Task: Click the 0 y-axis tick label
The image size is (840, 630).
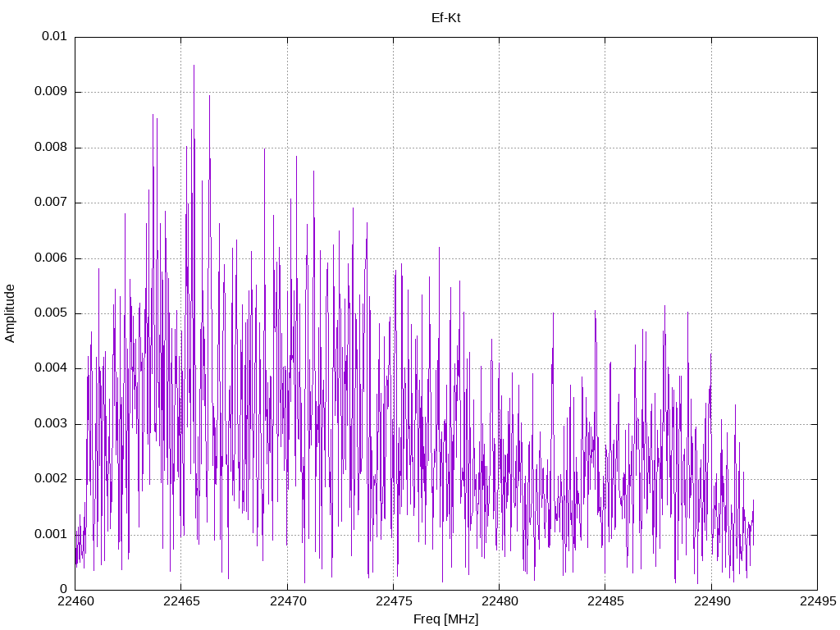Action: [x=64, y=589]
